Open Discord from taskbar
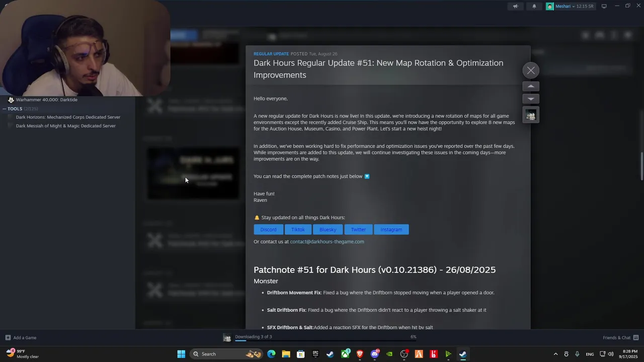644x362 pixels. tap(374, 354)
